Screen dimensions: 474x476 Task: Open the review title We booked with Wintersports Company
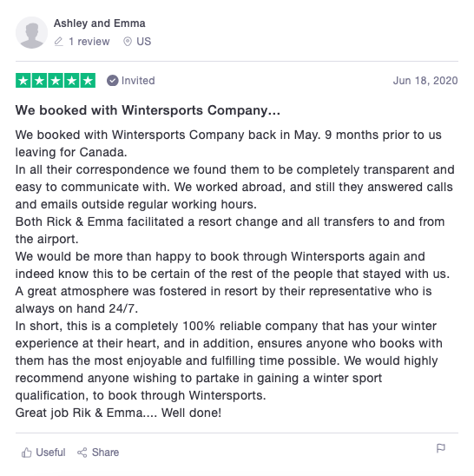click(x=148, y=110)
